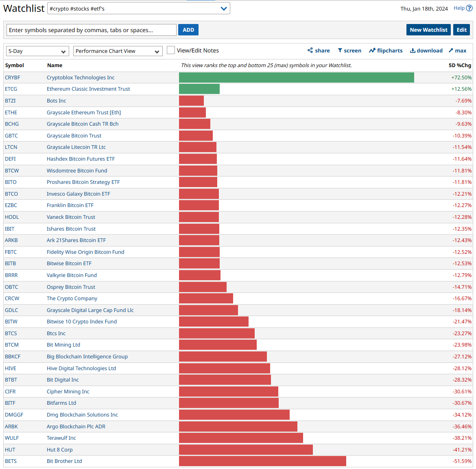The width and height of the screenshot is (476, 469).
Task: Enable View/Edit Notes checkbox
Action: (171, 50)
